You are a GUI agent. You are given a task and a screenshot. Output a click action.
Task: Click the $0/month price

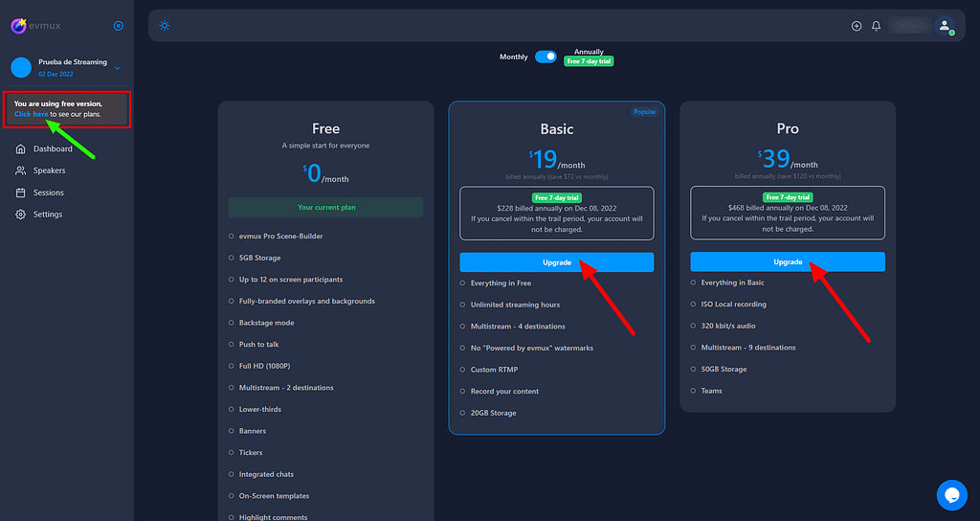326,173
